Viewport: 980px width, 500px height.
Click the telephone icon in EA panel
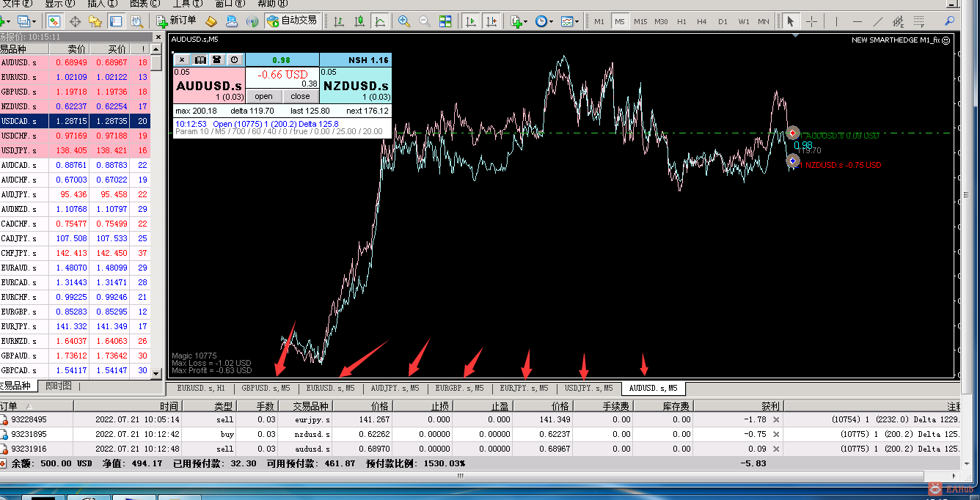click(217, 59)
